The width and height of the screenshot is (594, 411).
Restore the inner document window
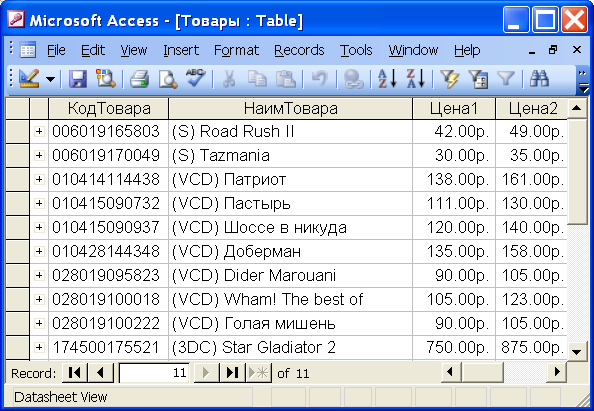[x=553, y=50]
